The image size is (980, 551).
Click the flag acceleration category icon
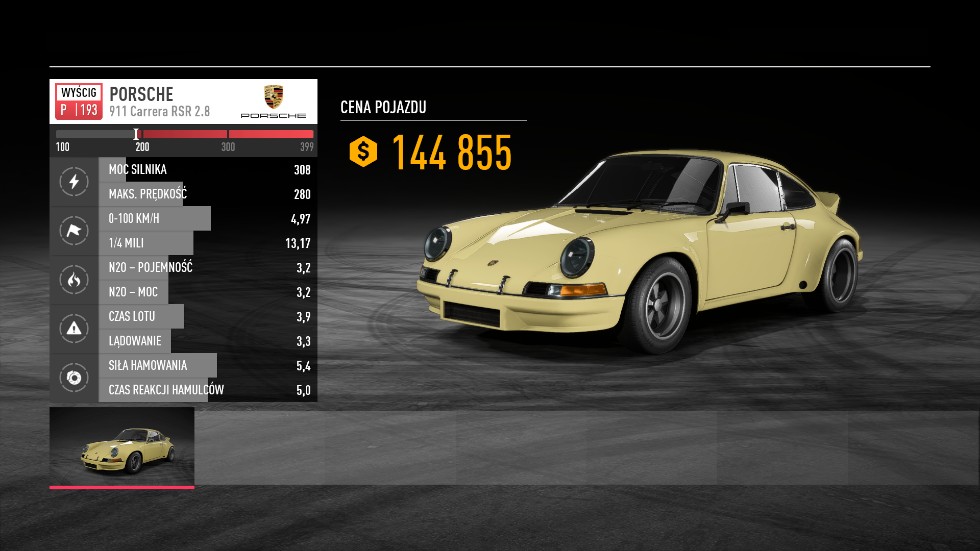[74, 231]
